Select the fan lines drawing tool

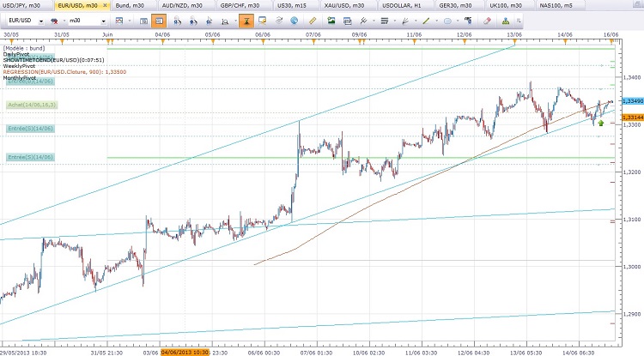tap(405, 21)
